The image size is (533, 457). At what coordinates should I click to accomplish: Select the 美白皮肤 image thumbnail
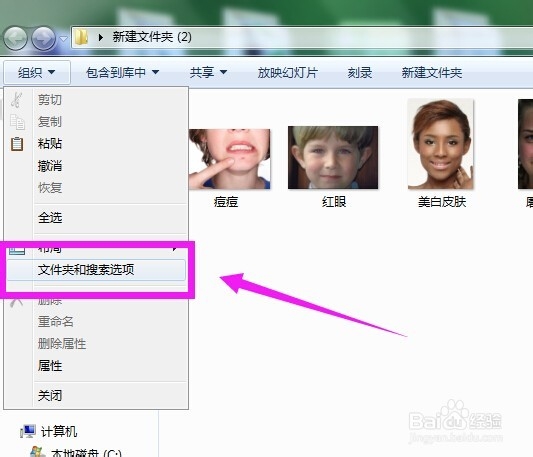441,144
